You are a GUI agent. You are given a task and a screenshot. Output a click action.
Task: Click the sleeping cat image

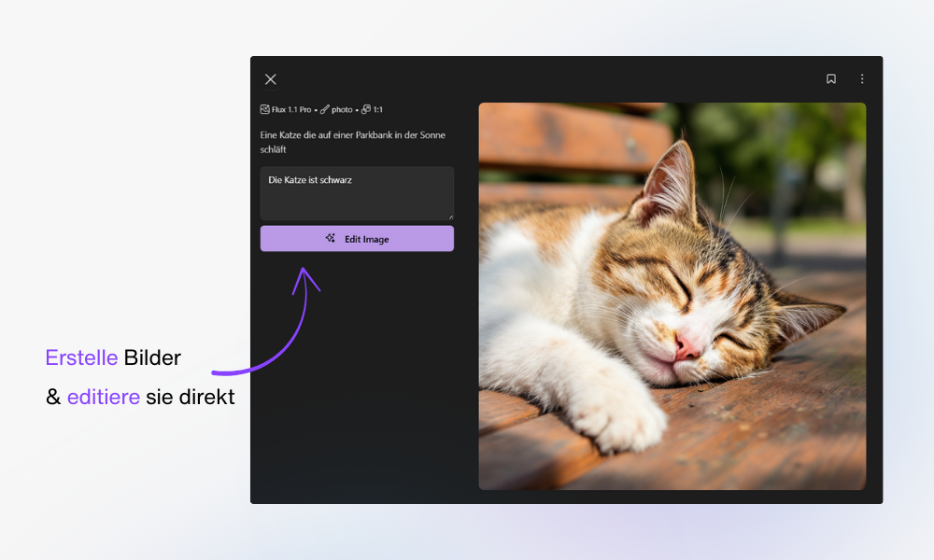672,297
